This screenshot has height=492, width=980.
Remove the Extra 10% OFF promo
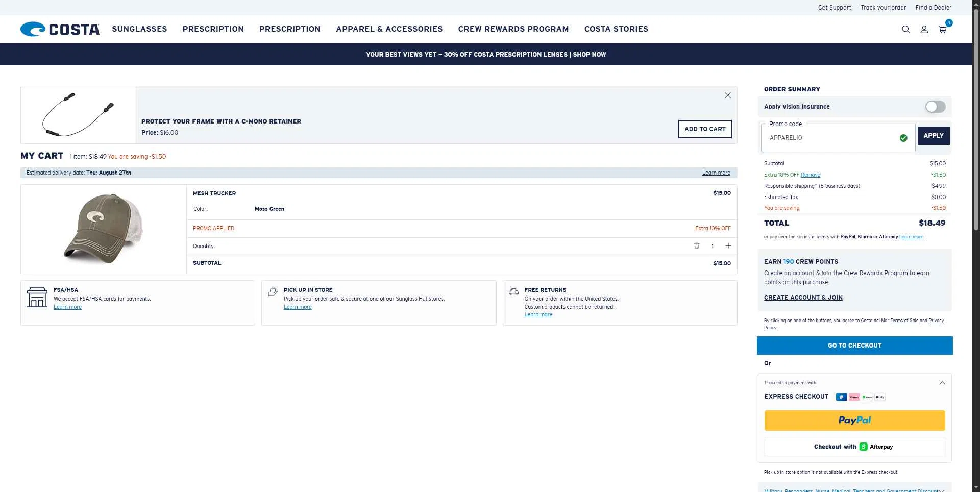[811, 175]
